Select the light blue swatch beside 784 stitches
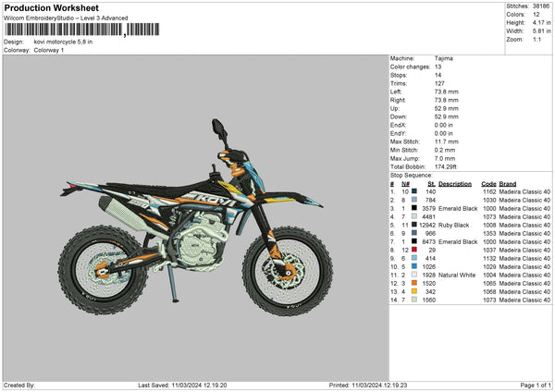The image size is (555, 392). point(414,200)
